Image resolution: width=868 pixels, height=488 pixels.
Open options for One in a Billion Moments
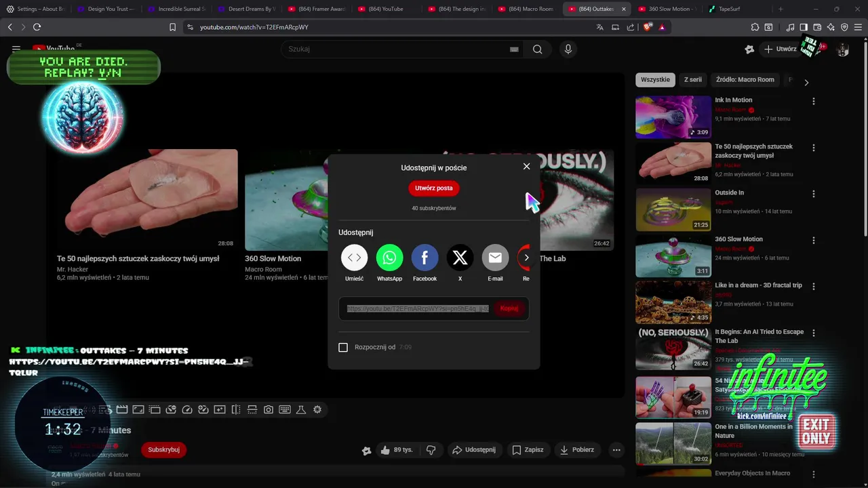(813, 428)
